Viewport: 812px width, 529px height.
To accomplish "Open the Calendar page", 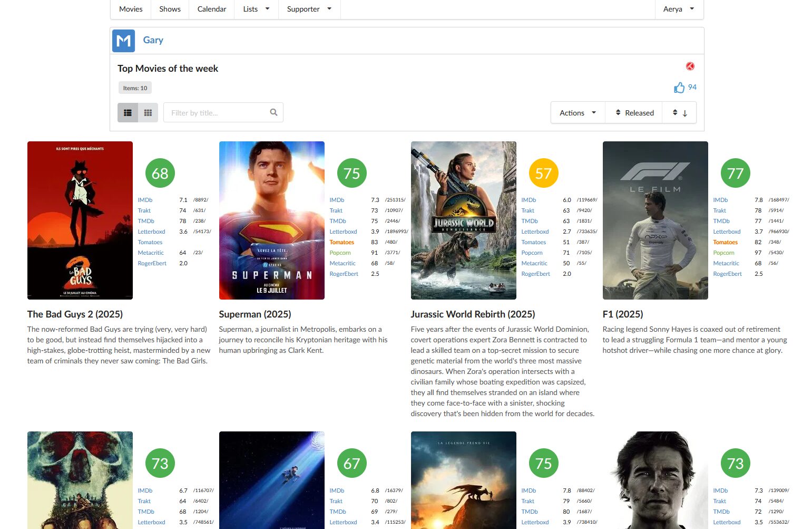I will [x=212, y=9].
